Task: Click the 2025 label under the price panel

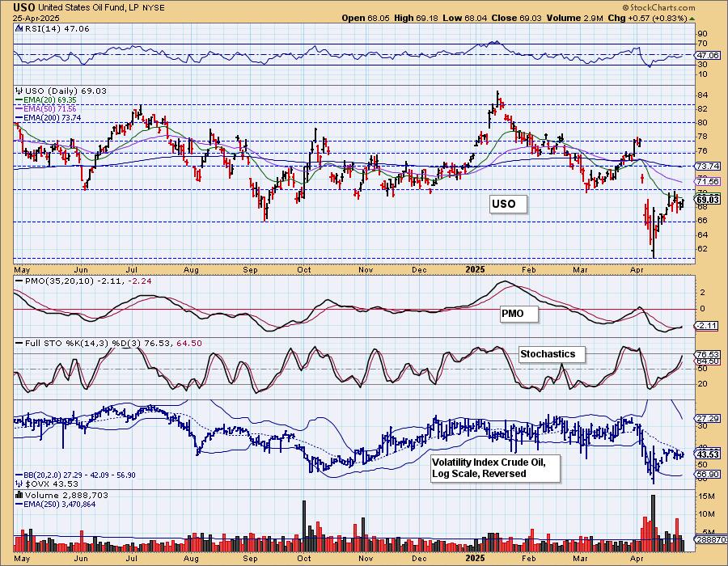Action: pos(476,270)
